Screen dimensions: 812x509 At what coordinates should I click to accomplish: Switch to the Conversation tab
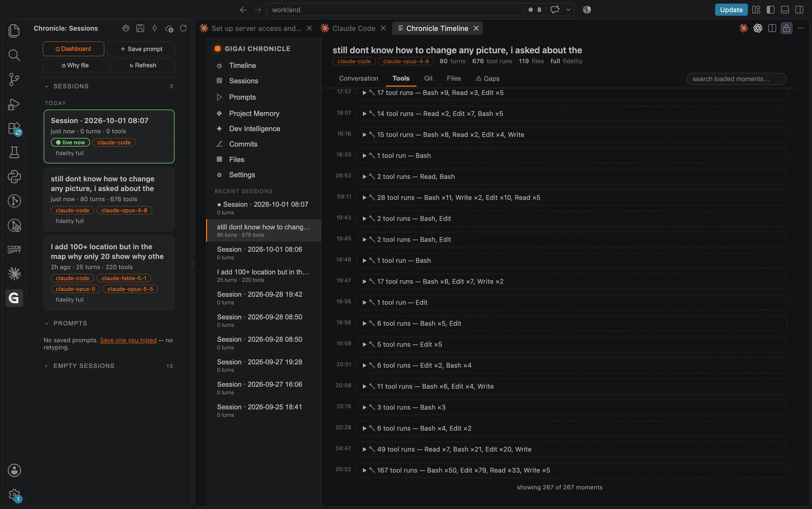pyautogui.click(x=358, y=78)
